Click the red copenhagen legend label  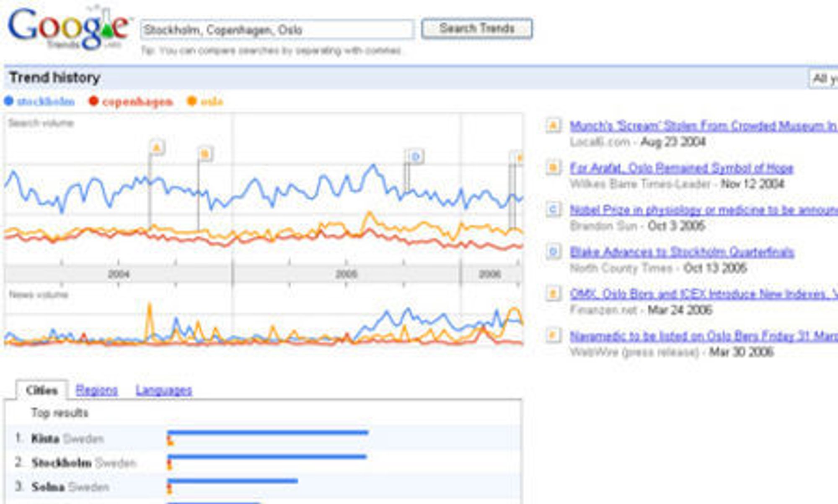click(137, 102)
